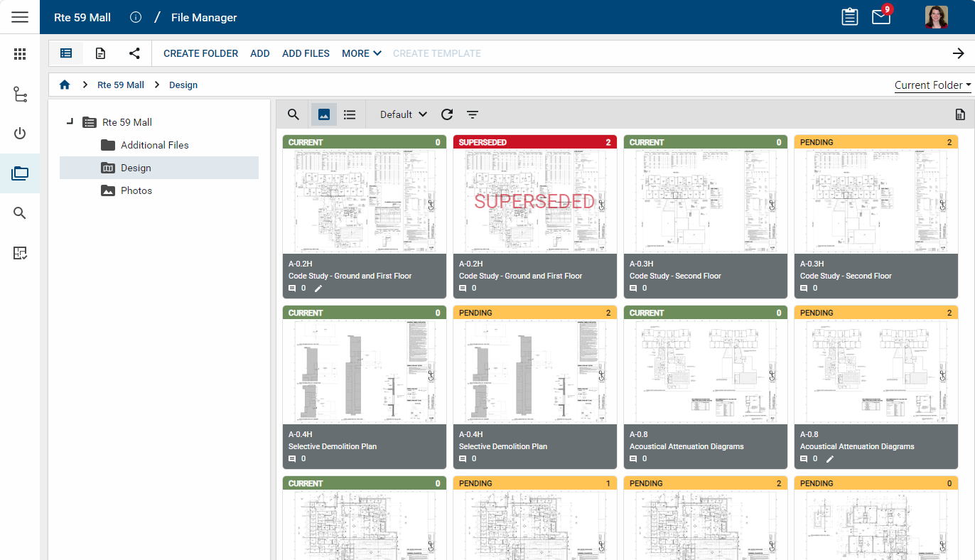Screen dimensions: 975x560
Task: Select the Photos folder in tree
Action: pyautogui.click(x=136, y=190)
